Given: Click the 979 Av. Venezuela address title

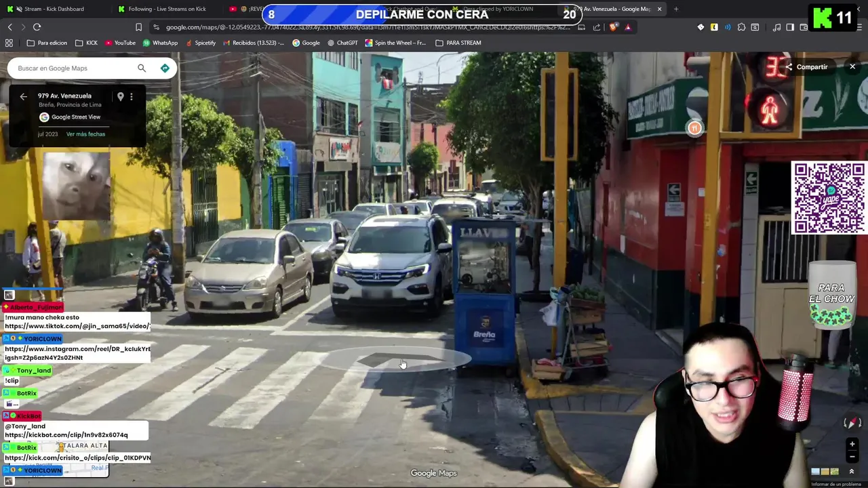Looking at the screenshot, I should 64,96.
